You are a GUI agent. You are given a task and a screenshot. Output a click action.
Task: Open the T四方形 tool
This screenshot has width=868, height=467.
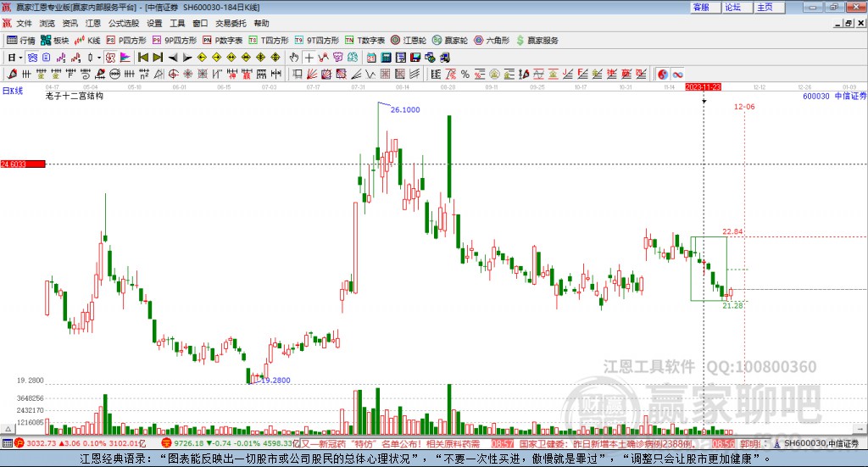click(x=269, y=41)
